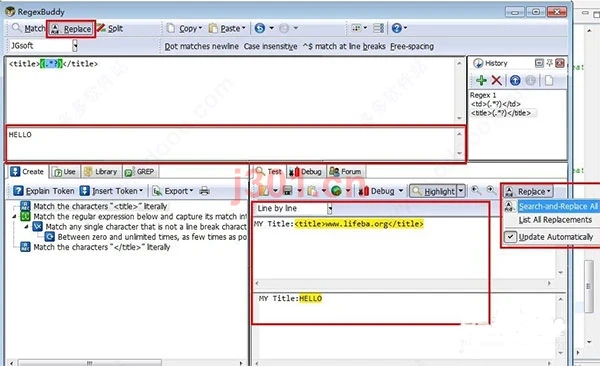The height and width of the screenshot is (366, 600).
Task: Choose List All Replacements
Action: tap(555, 220)
